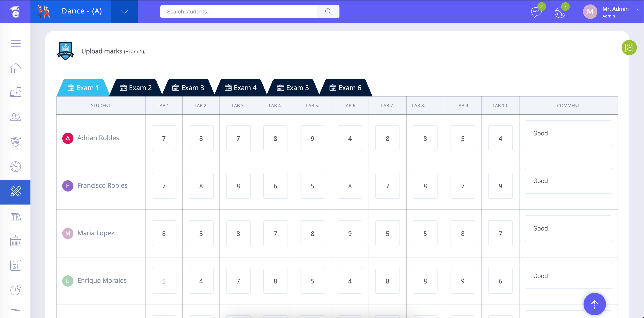Open the chat messages icon
Screen dimensions: 644x318
[536, 12]
